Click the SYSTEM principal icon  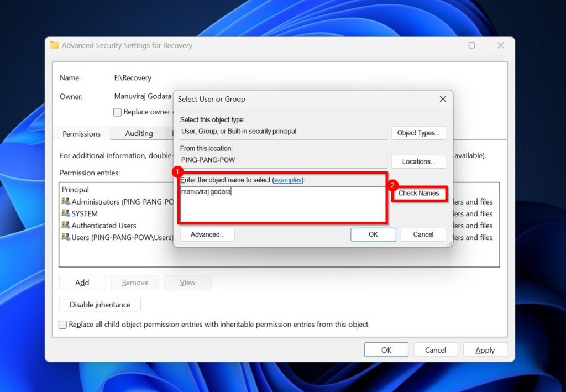[x=66, y=213]
